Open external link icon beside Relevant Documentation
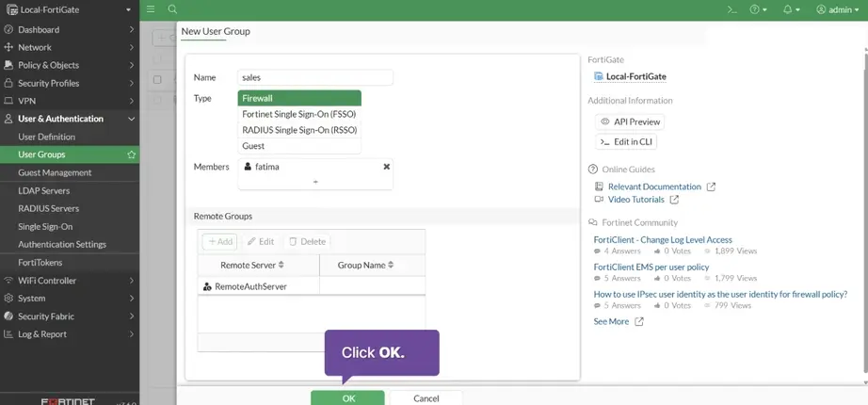The image size is (868, 405). tap(712, 186)
